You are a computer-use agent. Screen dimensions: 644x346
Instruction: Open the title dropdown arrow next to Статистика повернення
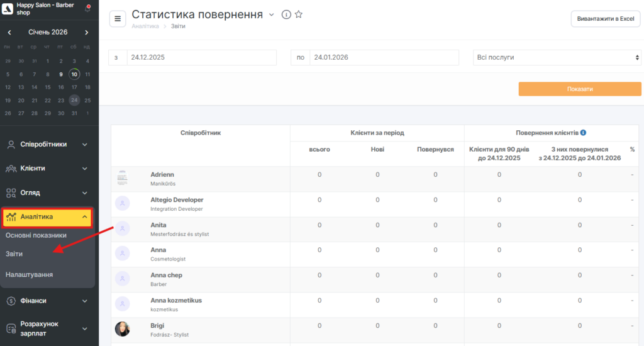[x=272, y=14]
